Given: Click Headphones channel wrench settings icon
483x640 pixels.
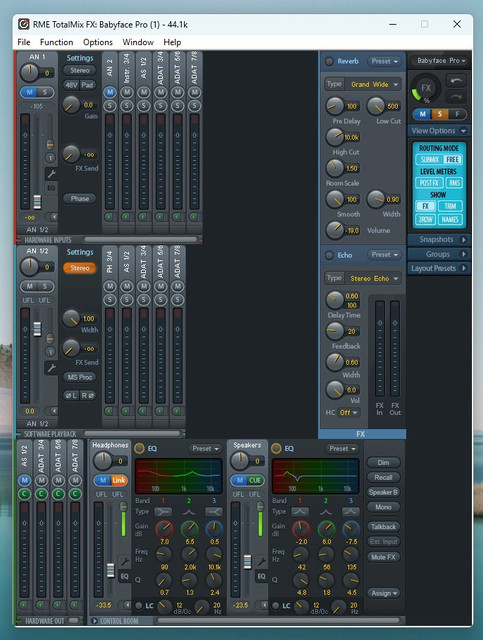Looking at the screenshot, I should coord(125,562).
